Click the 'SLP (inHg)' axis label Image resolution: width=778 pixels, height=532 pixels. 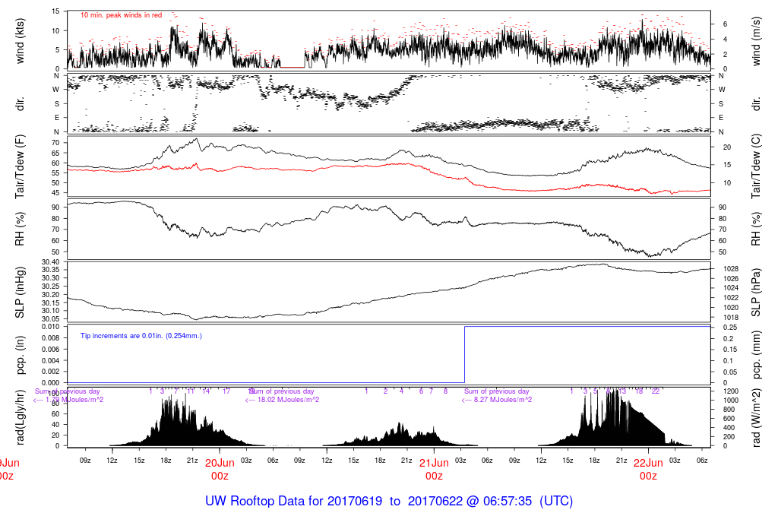20,293
